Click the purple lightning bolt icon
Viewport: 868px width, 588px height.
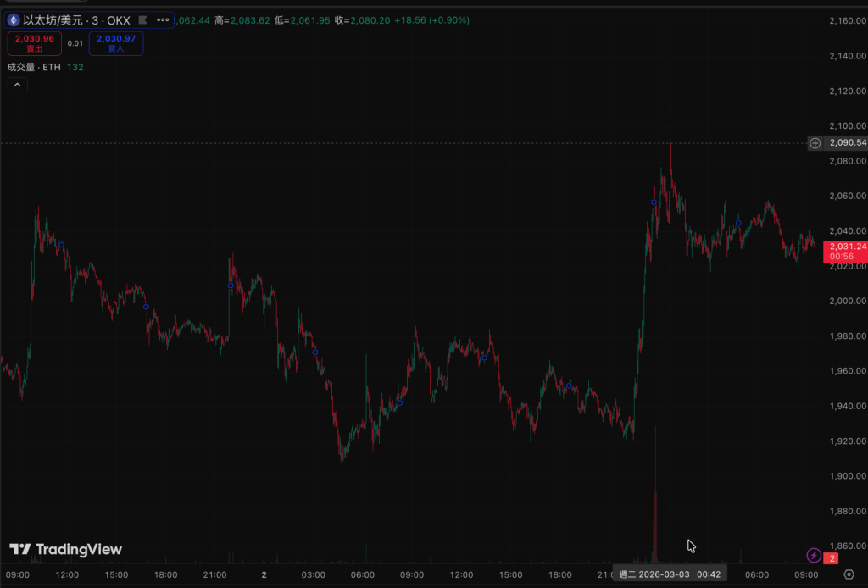(x=814, y=556)
